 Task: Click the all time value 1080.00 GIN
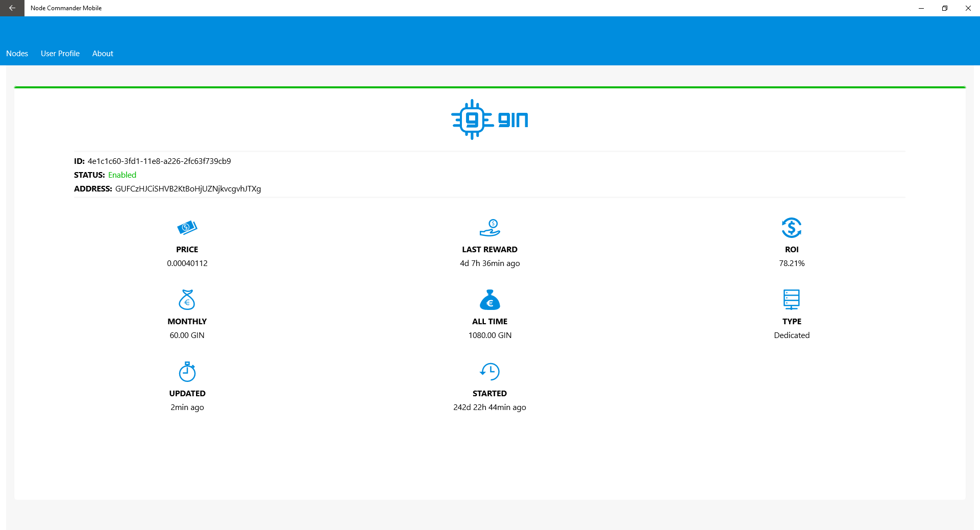point(490,335)
